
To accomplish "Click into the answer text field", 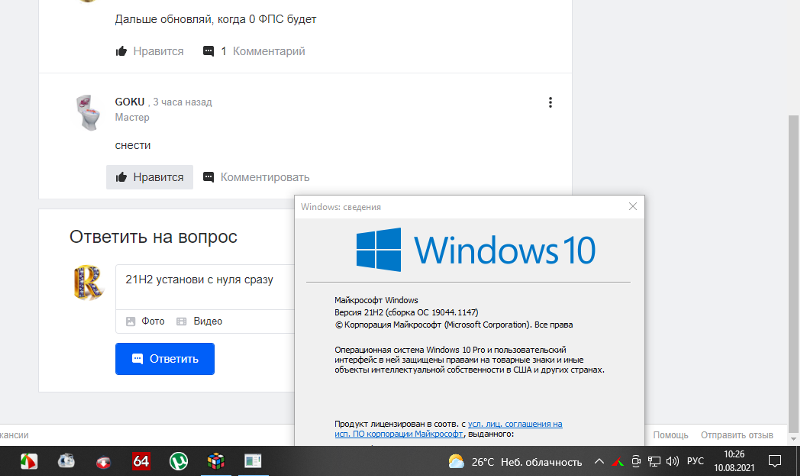I will (205, 286).
